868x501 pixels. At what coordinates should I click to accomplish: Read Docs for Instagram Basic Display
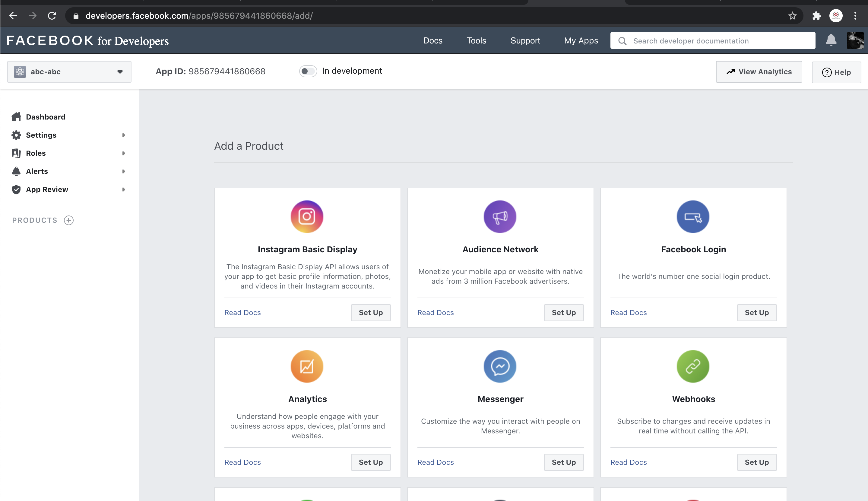click(242, 312)
